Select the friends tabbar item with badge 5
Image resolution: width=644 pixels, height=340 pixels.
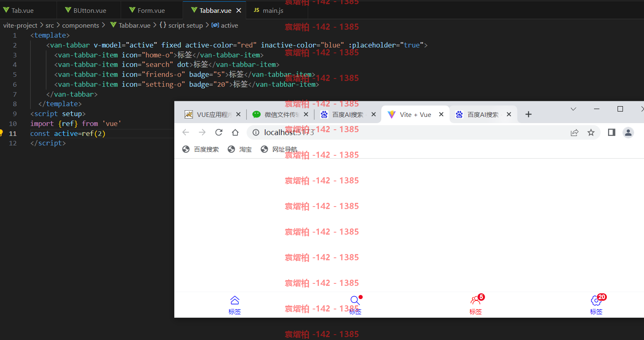point(475,305)
